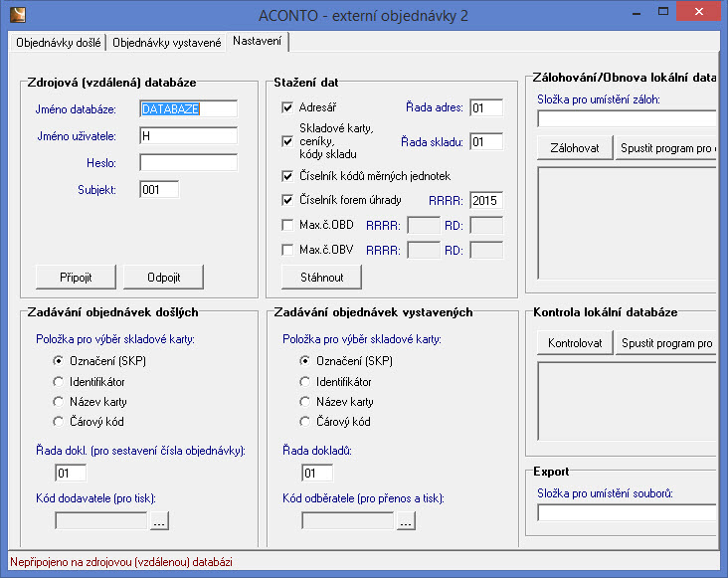
Task: Click the Řada dokladů field in objednávky vystavené
Action: (x=317, y=474)
